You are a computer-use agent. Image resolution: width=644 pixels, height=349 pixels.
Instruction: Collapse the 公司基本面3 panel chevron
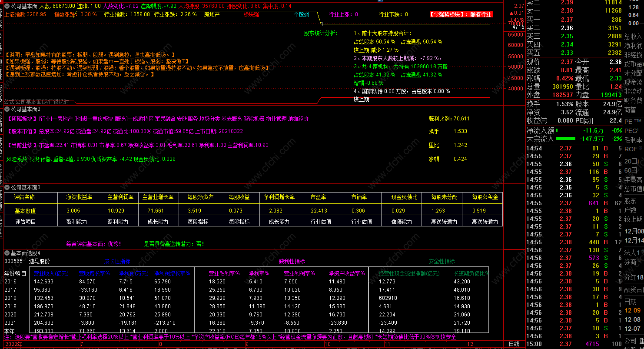[7, 187]
